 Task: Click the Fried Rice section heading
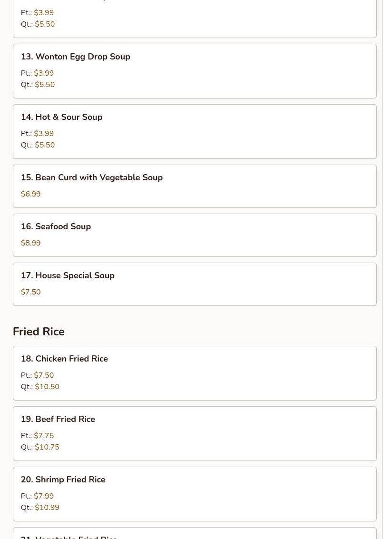(39, 332)
